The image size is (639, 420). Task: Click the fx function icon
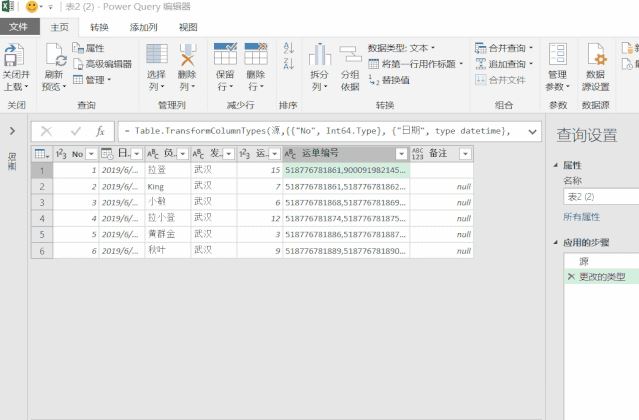click(x=100, y=131)
